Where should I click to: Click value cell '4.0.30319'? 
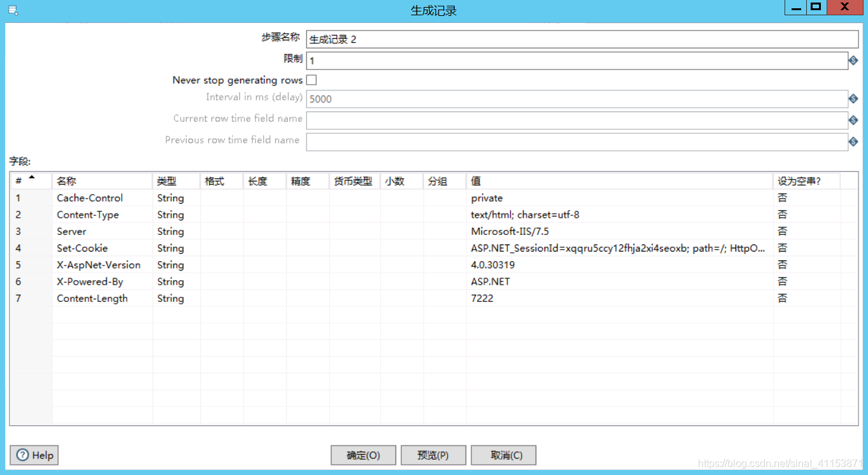[x=620, y=265]
